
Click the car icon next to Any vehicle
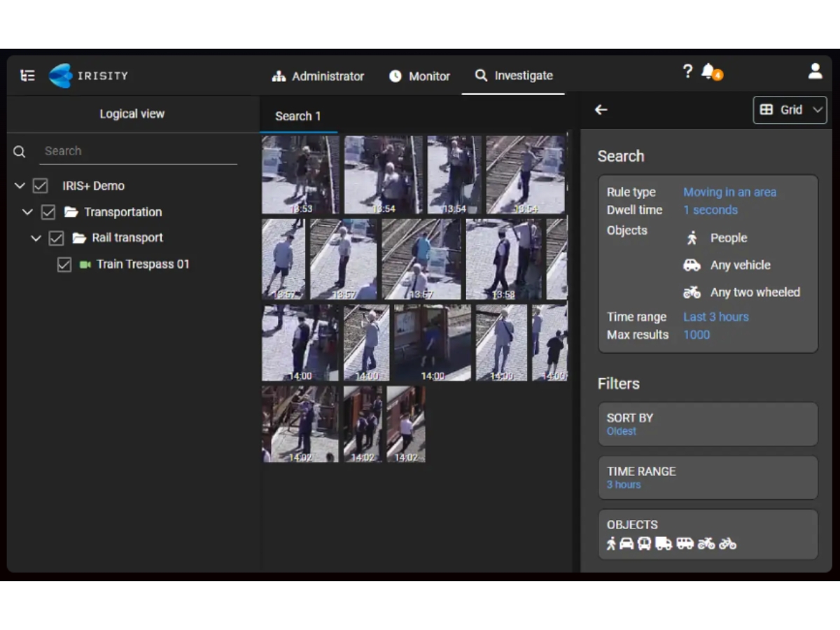pyautogui.click(x=692, y=265)
